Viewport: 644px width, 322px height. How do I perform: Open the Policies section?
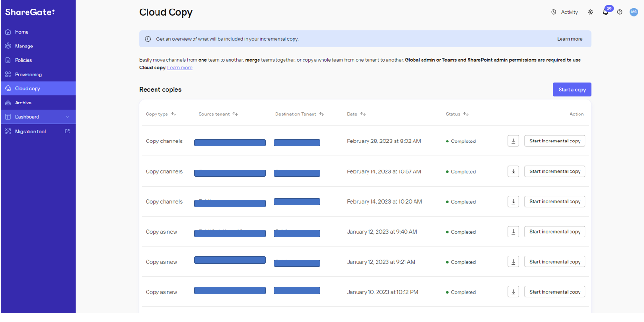coord(21,60)
